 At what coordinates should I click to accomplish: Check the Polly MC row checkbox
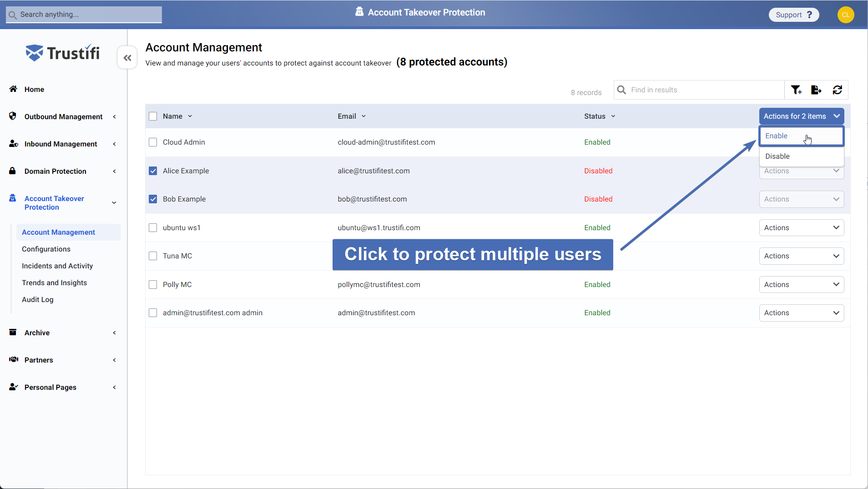pos(153,284)
